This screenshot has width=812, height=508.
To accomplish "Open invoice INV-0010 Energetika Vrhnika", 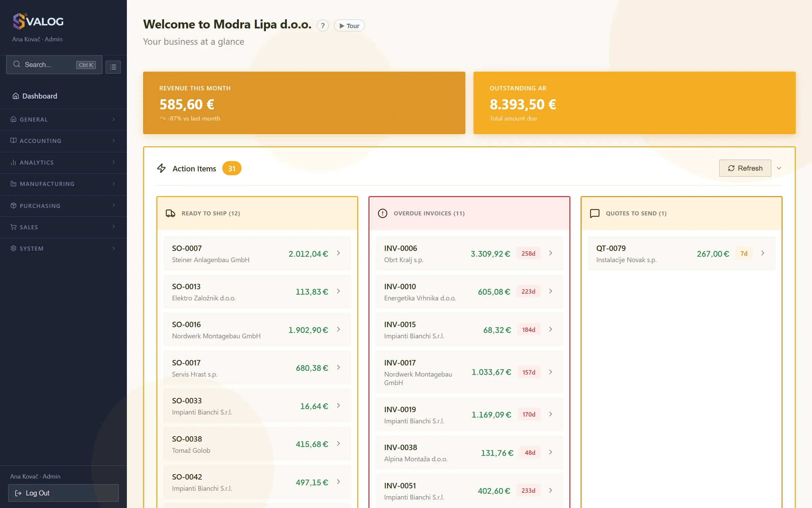I will (469, 292).
